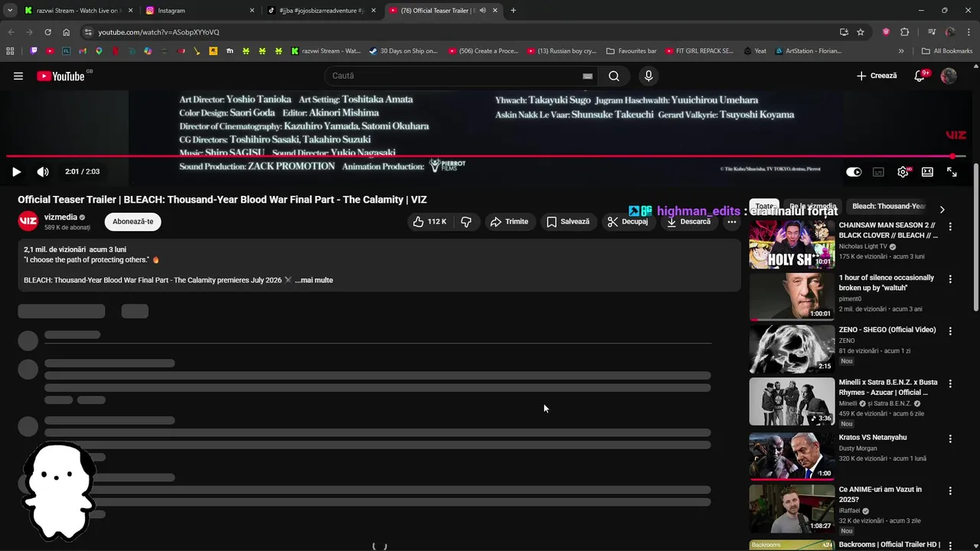Open browser extensions puzzle icon

click(x=904, y=32)
